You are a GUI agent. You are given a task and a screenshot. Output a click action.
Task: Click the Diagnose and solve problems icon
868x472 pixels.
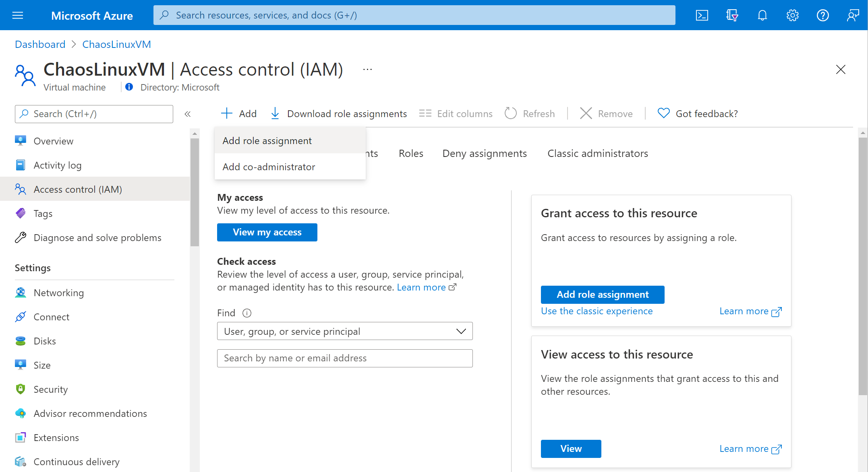coord(21,238)
